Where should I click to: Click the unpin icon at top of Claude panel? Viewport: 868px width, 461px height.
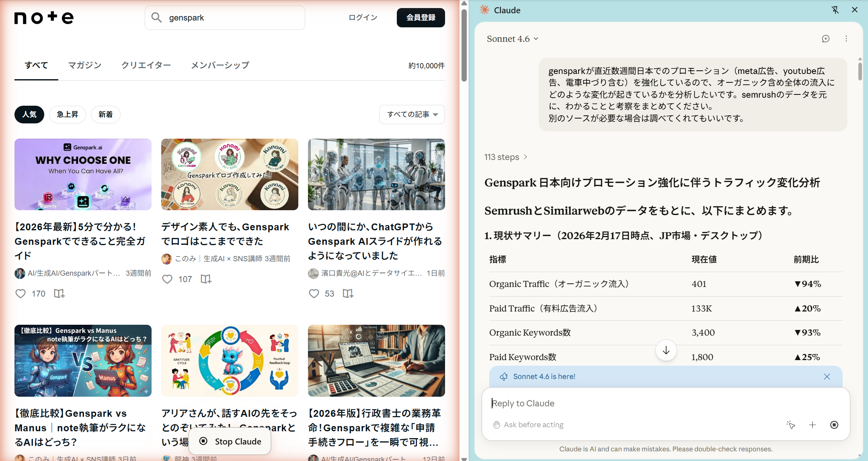835,10
